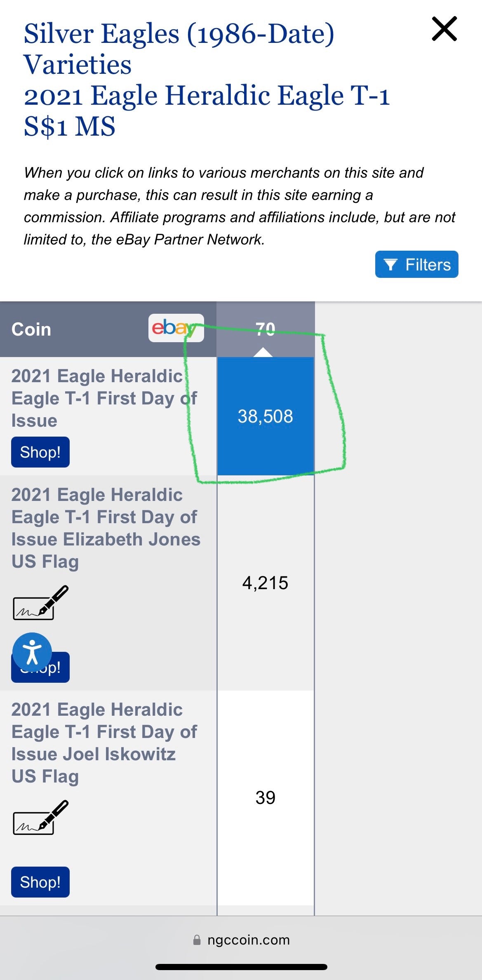The height and width of the screenshot is (980, 482).
Task: Open the accessibility widget icon
Action: pyautogui.click(x=32, y=652)
